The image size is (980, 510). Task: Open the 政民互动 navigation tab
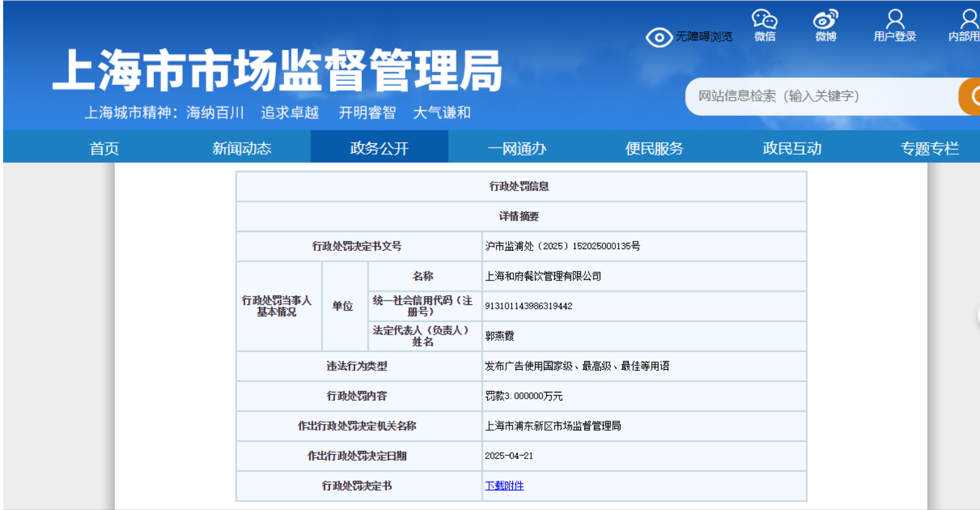click(x=791, y=148)
